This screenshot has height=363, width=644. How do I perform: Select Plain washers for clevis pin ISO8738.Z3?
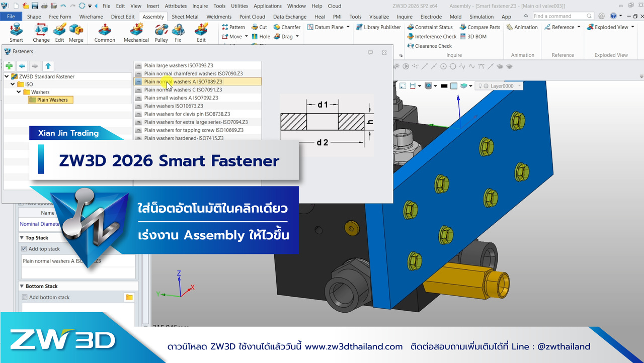pos(198,114)
